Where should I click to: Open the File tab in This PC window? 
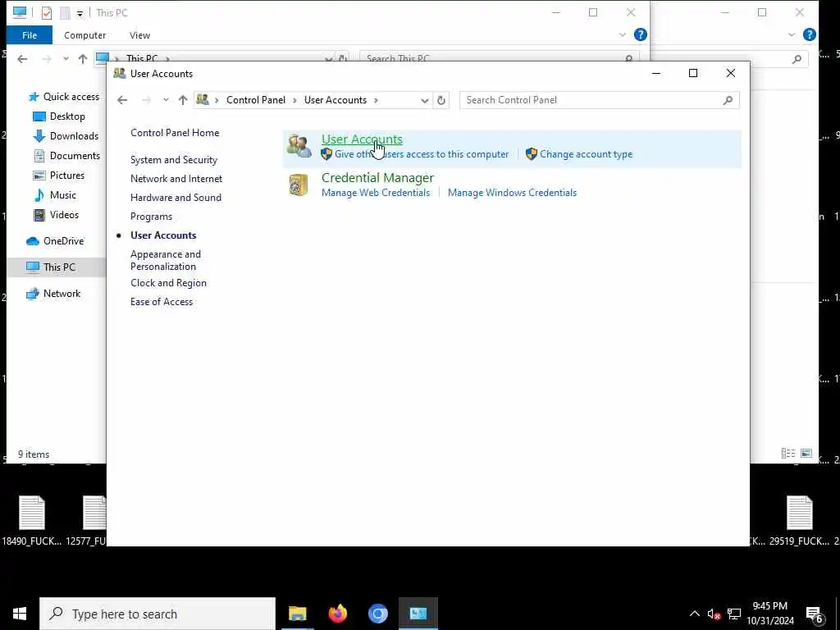(x=30, y=35)
